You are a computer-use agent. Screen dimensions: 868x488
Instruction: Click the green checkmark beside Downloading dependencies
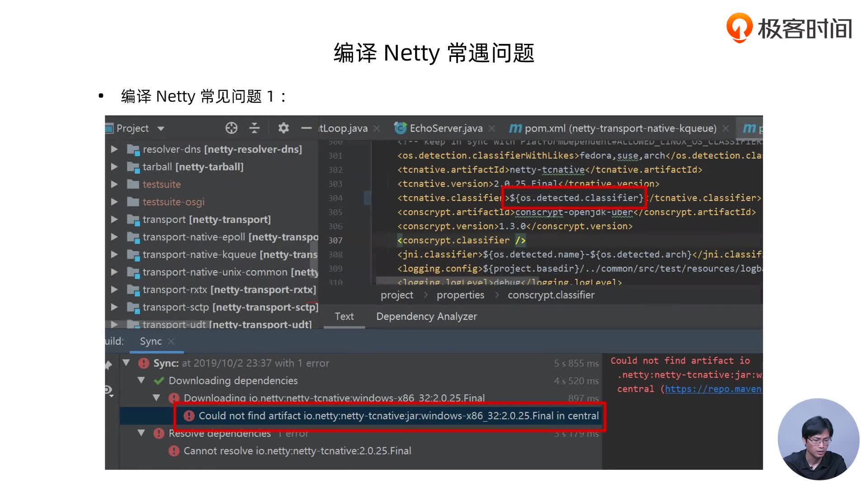[x=159, y=380]
